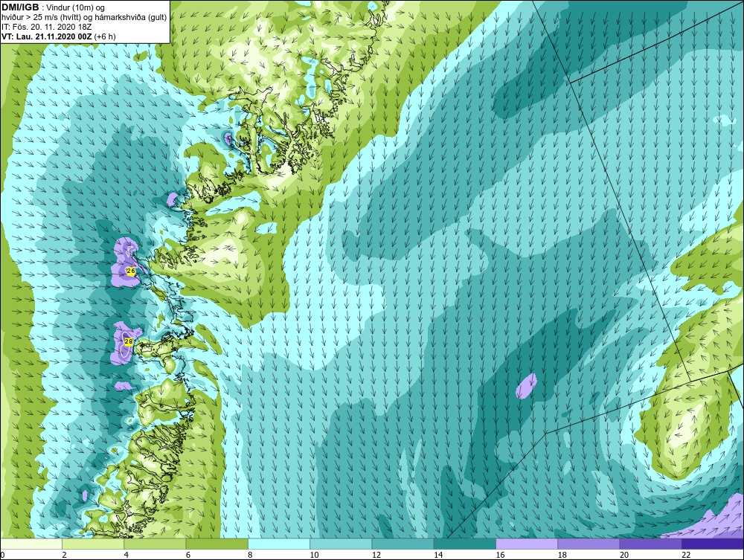Click the legend number 16

[x=500, y=555]
